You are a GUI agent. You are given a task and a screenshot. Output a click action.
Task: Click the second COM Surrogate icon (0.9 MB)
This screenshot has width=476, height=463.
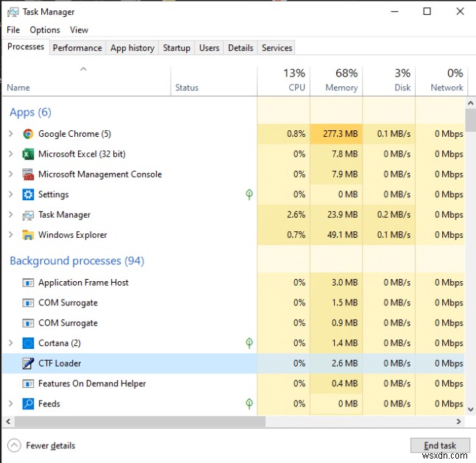click(28, 323)
